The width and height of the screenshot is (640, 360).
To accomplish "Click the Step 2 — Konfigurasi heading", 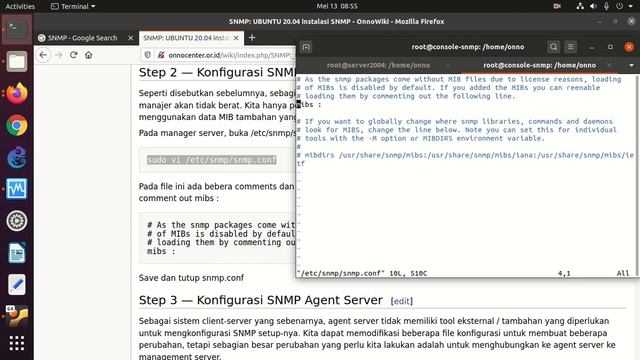I will point(217,72).
